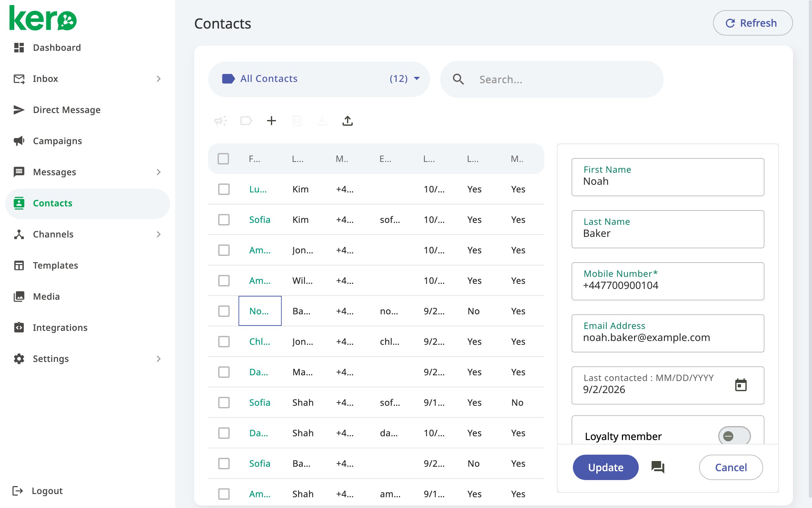The height and width of the screenshot is (508, 812).
Task: Select the checkbox for Chl... Jon... row
Action: point(224,342)
